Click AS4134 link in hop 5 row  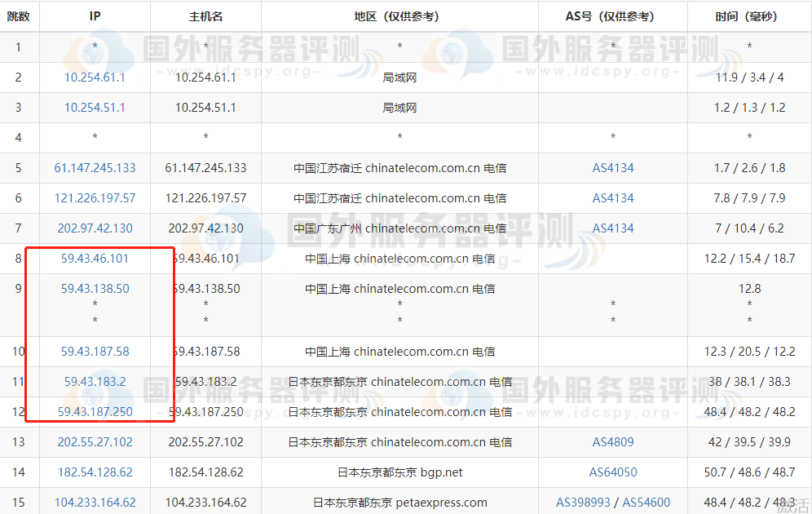pos(613,168)
